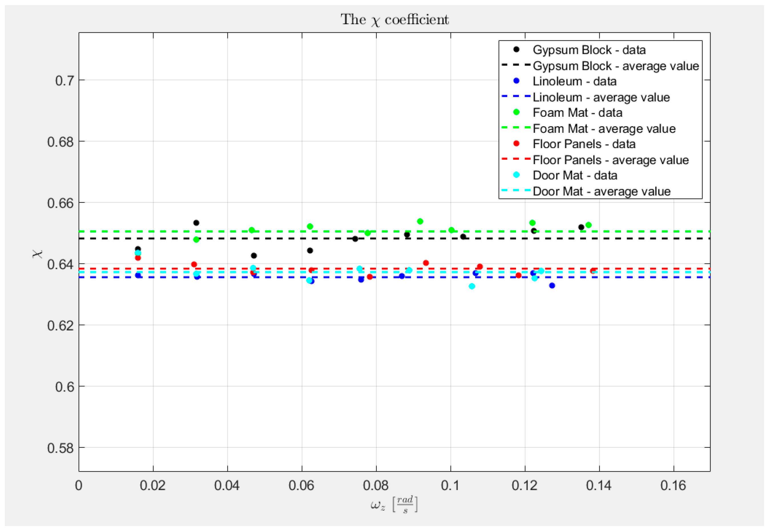This screenshot has width=770, height=532.
Task: Click green dot marker in the legend
Action: coord(516,112)
